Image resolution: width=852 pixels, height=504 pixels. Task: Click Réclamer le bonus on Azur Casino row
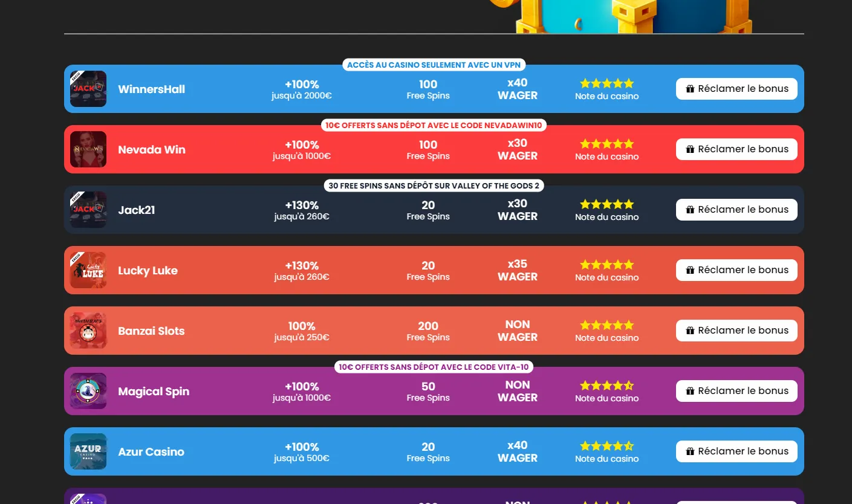click(737, 451)
